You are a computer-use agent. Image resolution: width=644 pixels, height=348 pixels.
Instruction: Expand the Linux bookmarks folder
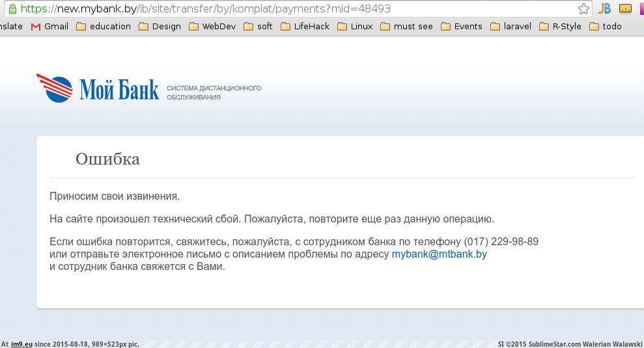pyautogui.click(x=356, y=27)
